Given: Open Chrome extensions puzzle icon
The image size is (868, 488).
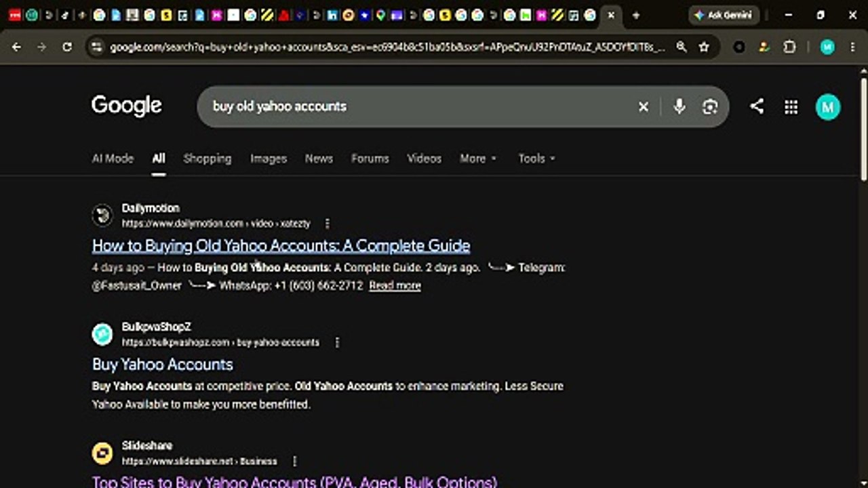Looking at the screenshot, I should (789, 47).
